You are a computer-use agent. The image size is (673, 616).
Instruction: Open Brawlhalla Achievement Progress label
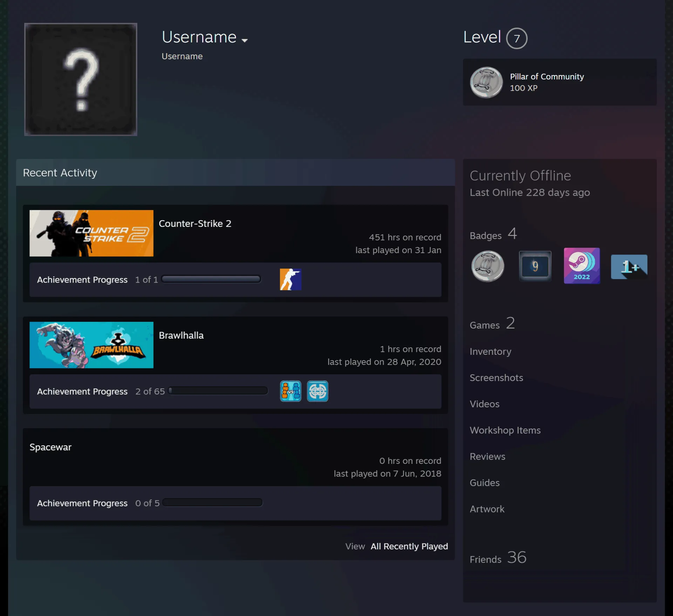tap(82, 391)
